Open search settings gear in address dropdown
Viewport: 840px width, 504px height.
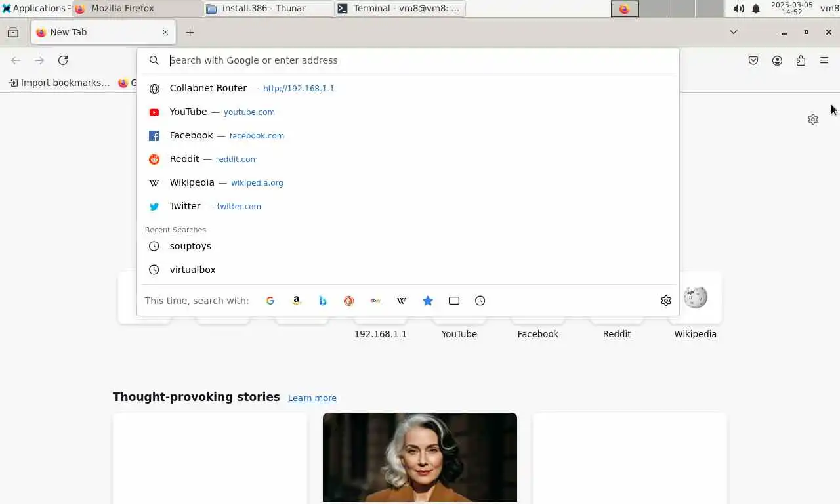click(x=666, y=301)
